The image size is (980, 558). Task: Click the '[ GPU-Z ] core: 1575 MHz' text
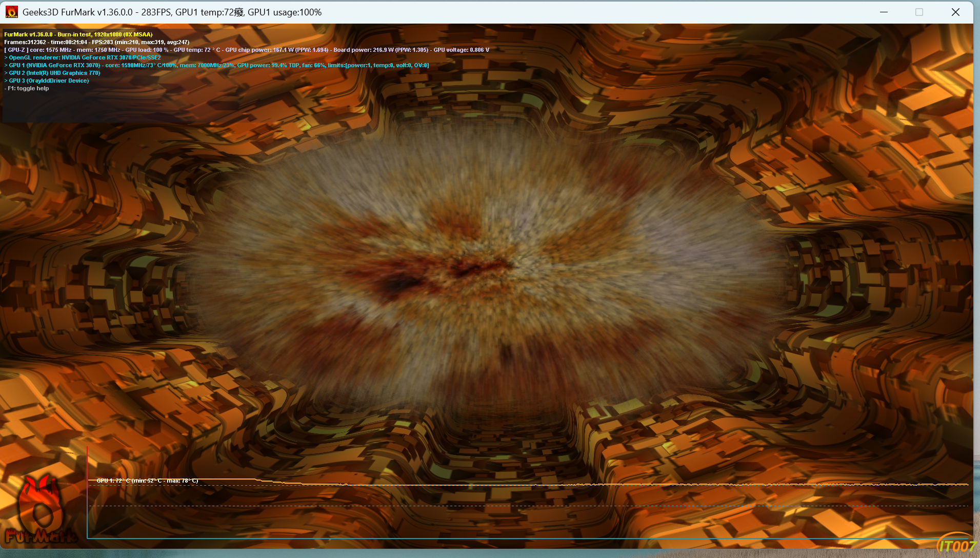coord(38,50)
